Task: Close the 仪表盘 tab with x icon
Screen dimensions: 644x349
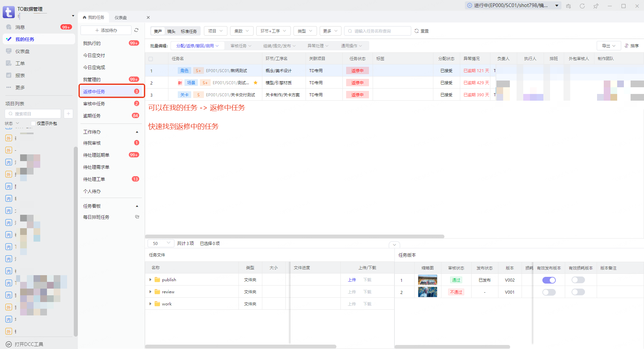Action: (x=148, y=17)
